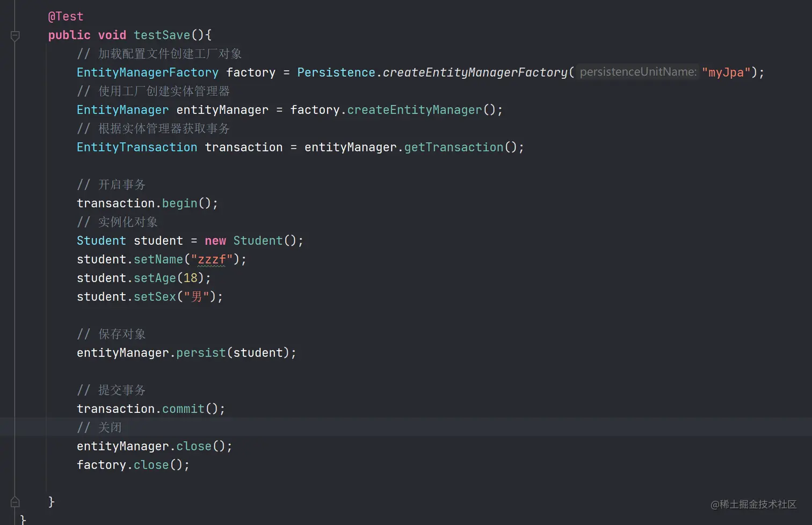Click the getTransaction method call

(x=454, y=147)
